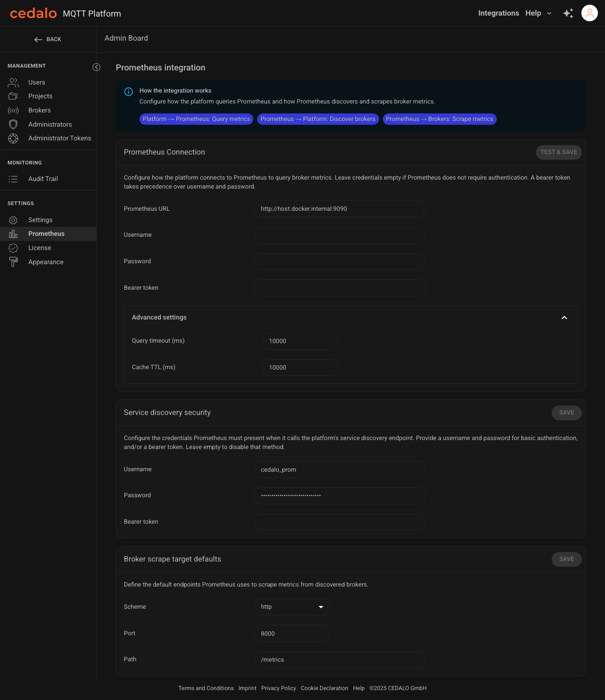
Task: Click Admin Board breadcrumb text
Action: tap(126, 38)
